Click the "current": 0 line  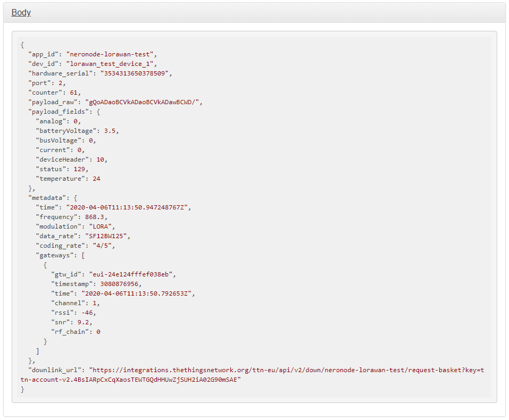point(60,150)
